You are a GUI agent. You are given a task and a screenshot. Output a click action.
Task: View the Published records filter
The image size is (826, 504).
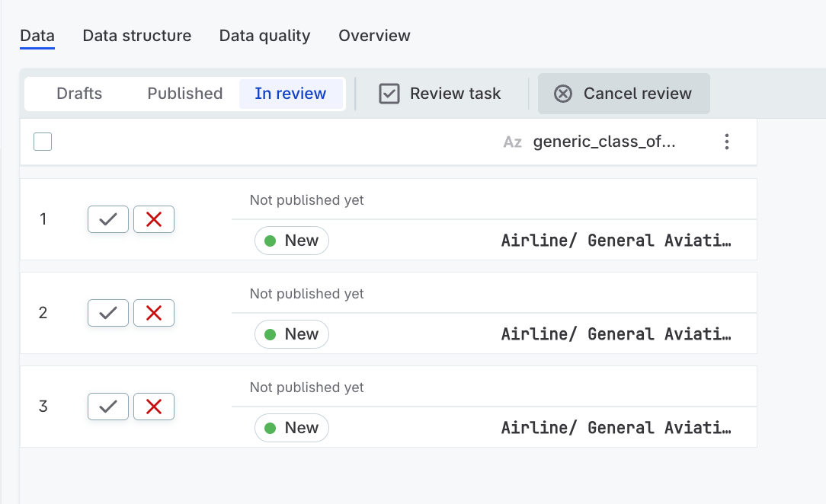point(184,93)
